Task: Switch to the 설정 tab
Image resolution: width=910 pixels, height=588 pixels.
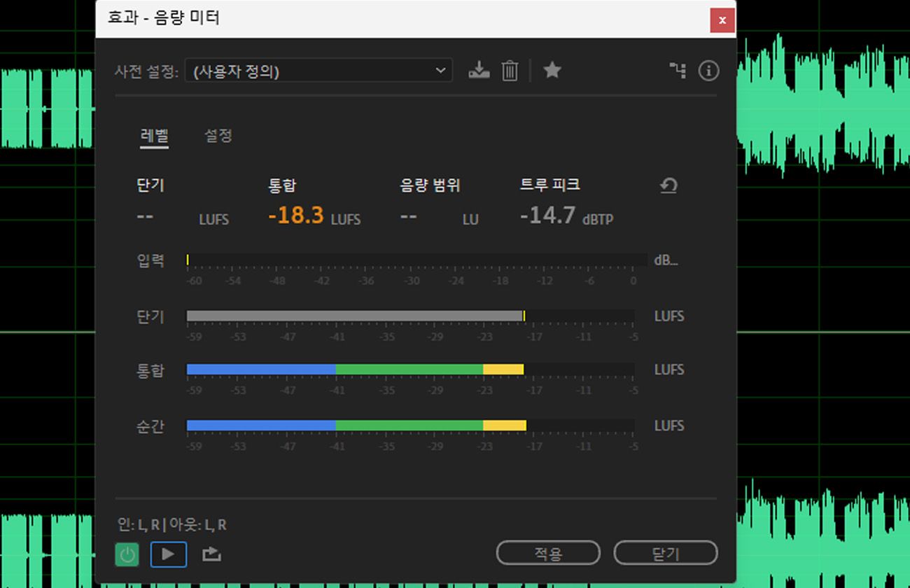Action: click(x=218, y=136)
